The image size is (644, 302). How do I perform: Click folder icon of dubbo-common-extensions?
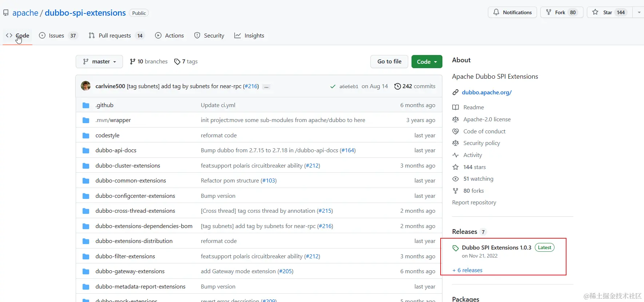[x=86, y=181]
